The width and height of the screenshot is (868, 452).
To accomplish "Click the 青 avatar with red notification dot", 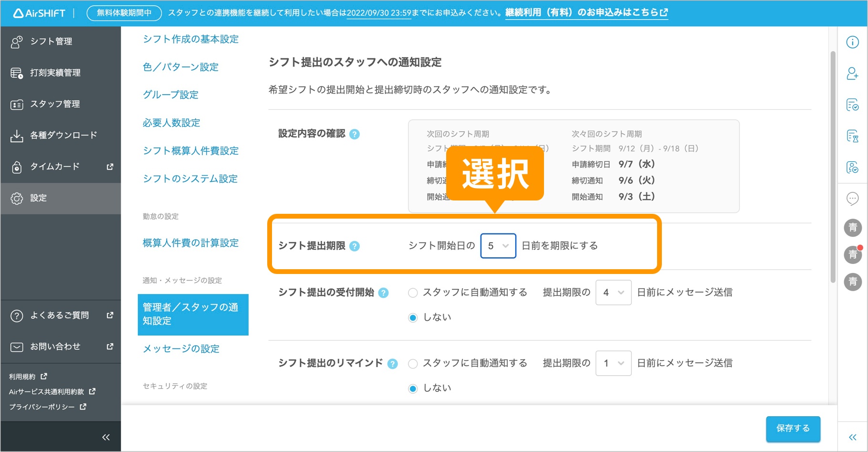I will [854, 255].
